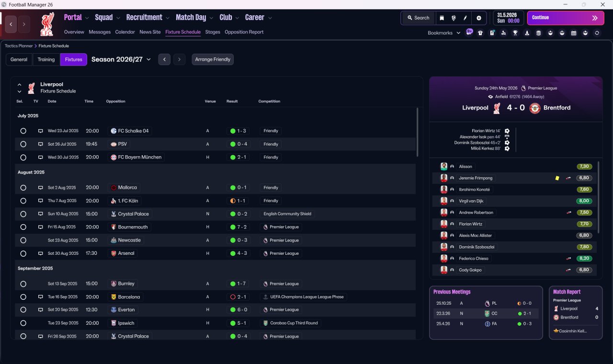The height and width of the screenshot is (364, 613).
Task: Select the radio button for Ipswich fixture
Action: pos(23,323)
